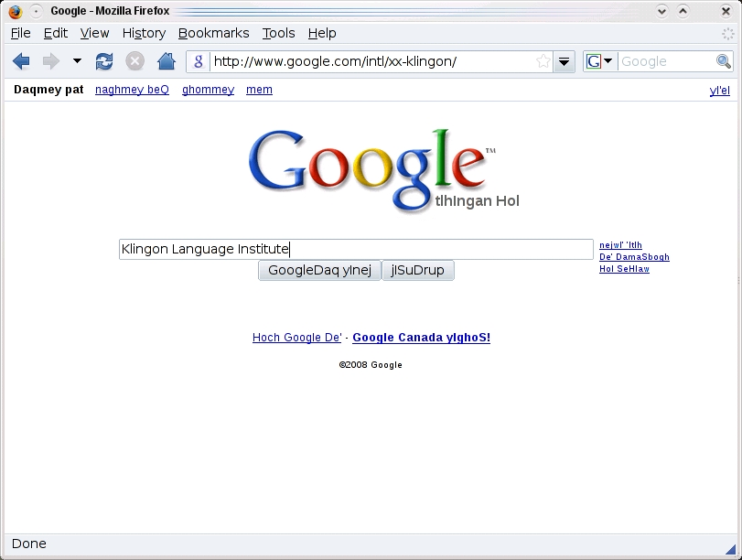
Task: Click the Klingon Language Institute search field
Action: point(356,249)
